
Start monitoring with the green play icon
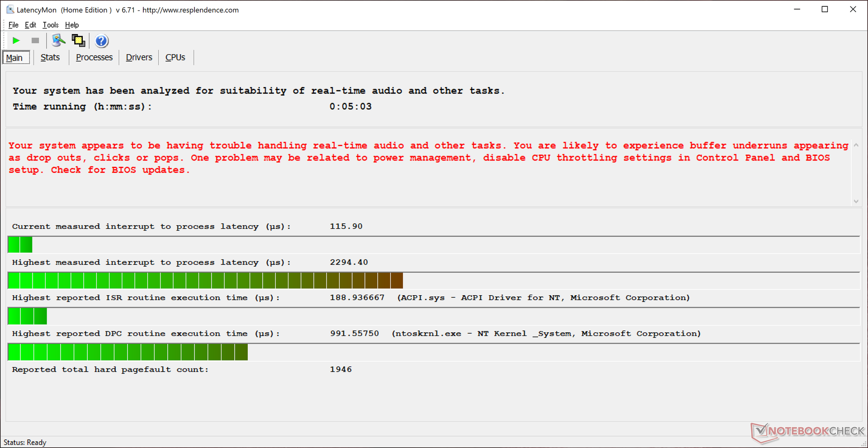[x=16, y=41]
